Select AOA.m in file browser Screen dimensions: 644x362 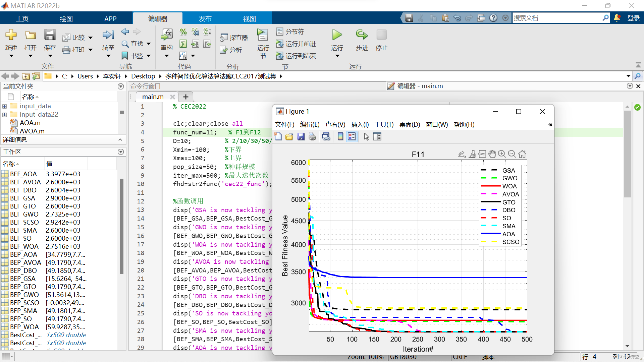tap(30, 123)
